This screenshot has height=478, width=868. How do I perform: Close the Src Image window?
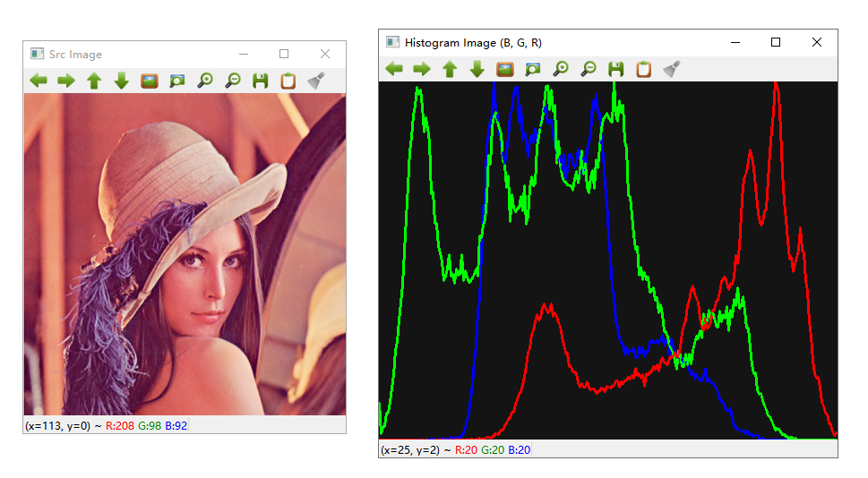pos(325,54)
